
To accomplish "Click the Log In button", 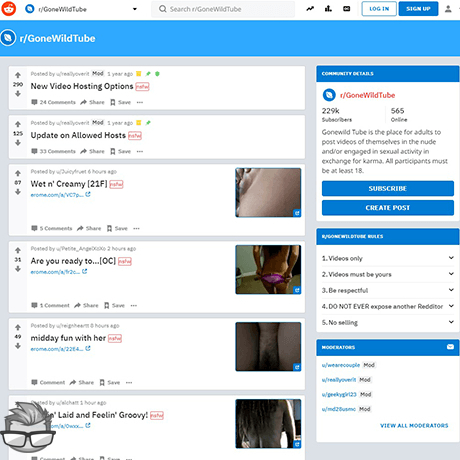I will pos(379,9).
